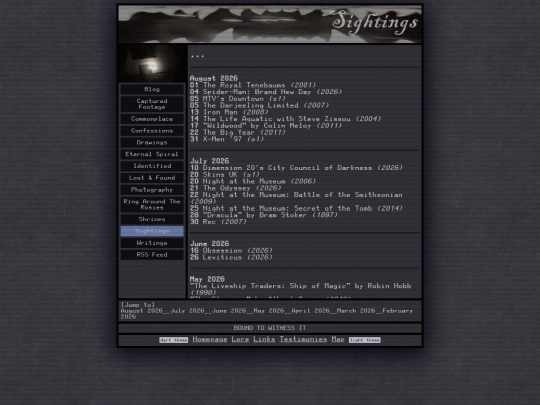Jump to July 2026 entries
The image size is (540, 405).
[187, 311]
